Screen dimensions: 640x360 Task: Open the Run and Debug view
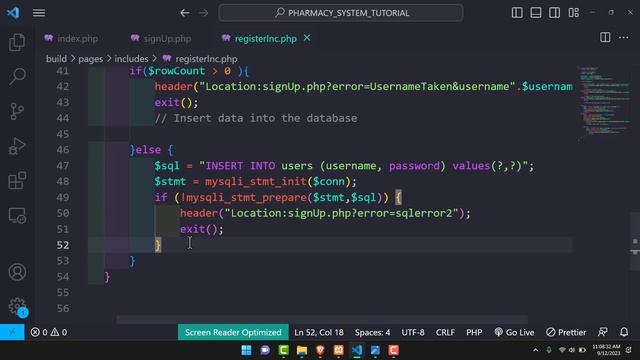pos(17,146)
